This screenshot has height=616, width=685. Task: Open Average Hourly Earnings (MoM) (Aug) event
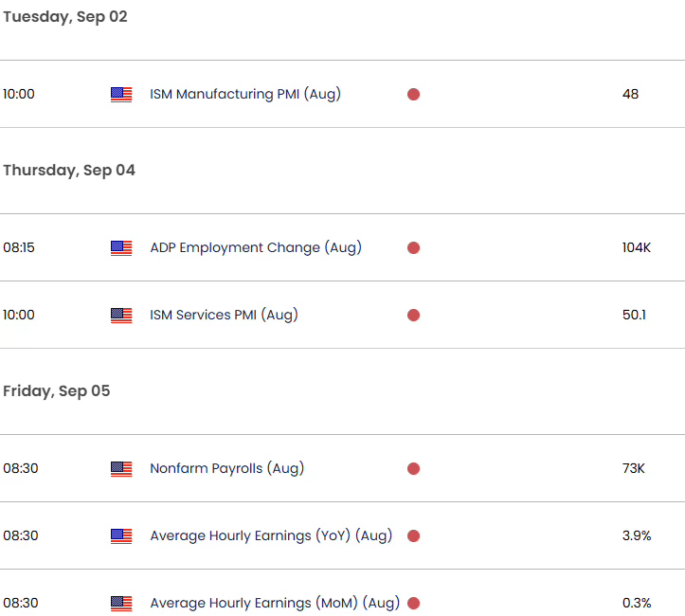point(275,604)
